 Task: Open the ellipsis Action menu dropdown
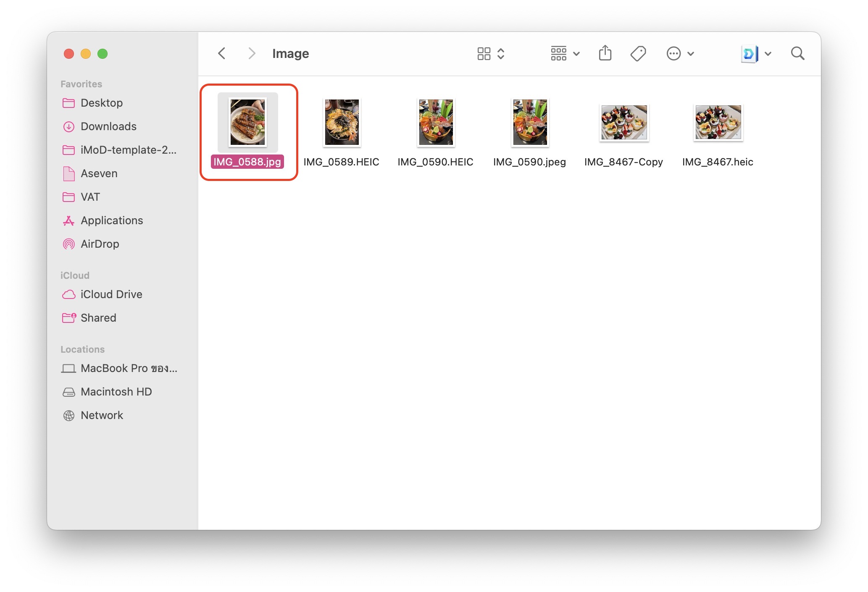click(680, 53)
